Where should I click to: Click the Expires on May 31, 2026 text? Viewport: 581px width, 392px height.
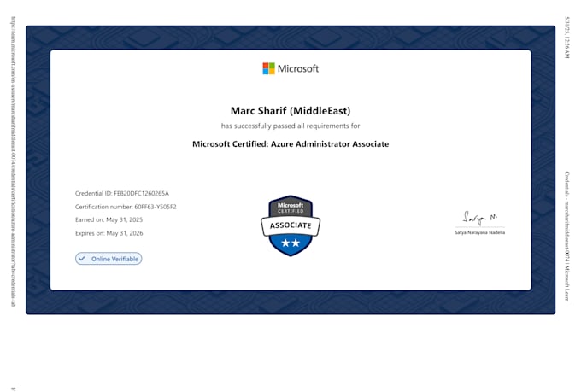tap(109, 233)
